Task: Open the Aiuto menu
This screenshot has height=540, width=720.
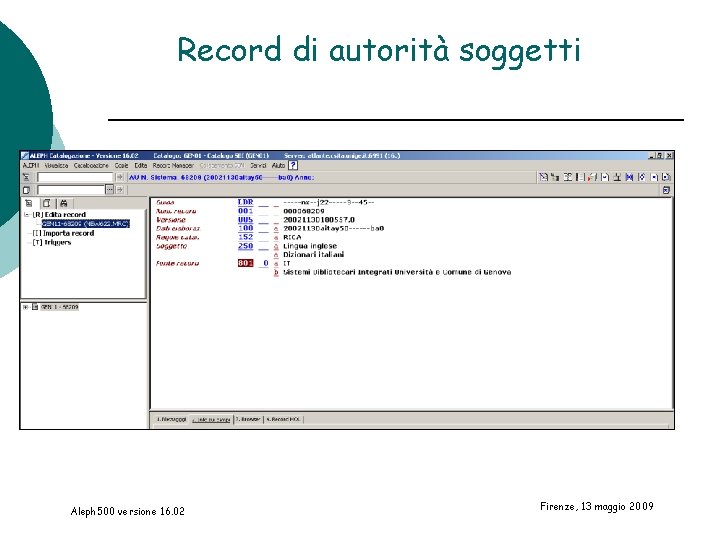Action: tap(278, 165)
